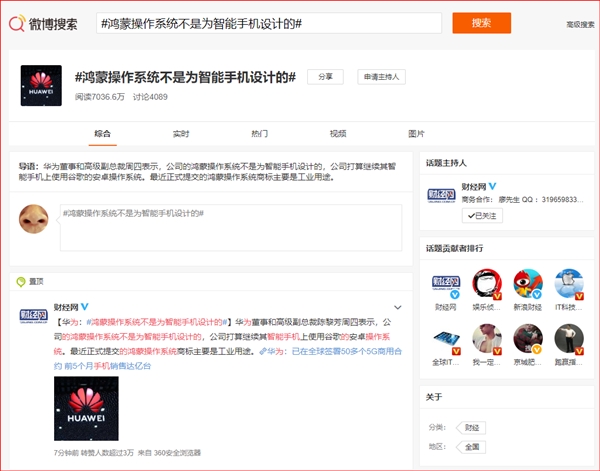
Task: Switch to the 热门 tab
Action: 259,134
